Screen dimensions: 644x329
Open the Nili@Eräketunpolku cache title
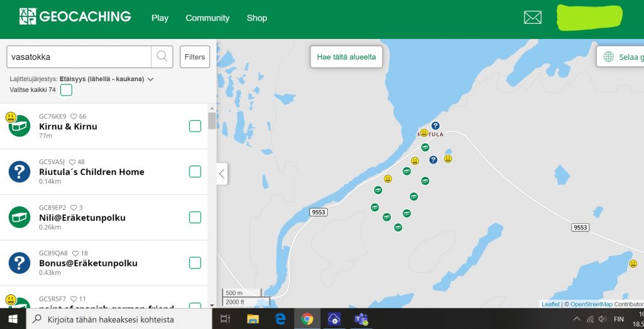[x=82, y=218]
